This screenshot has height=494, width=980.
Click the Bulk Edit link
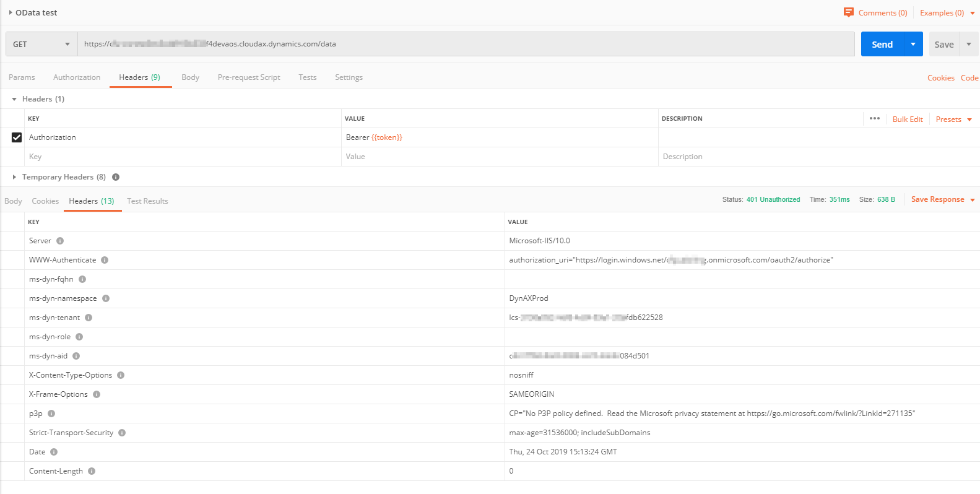(x=908, y=119)
